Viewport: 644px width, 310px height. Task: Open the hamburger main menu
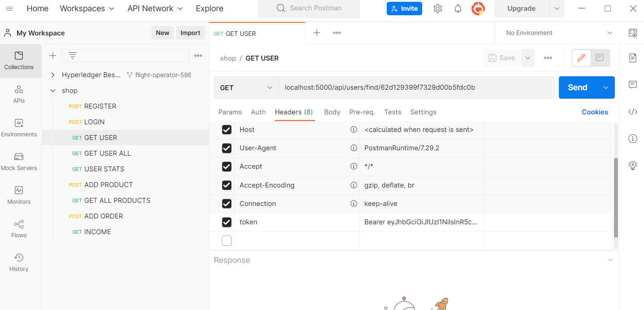[9, 9]
